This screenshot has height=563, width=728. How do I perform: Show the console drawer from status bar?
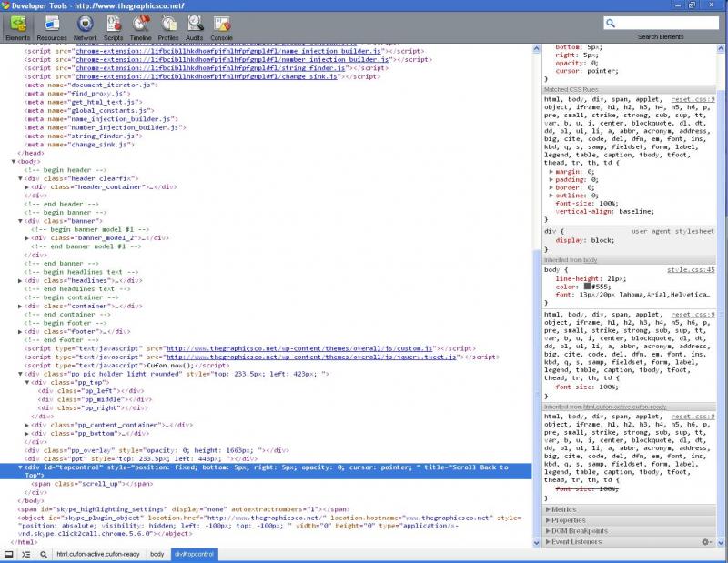[x=25, y=554]
